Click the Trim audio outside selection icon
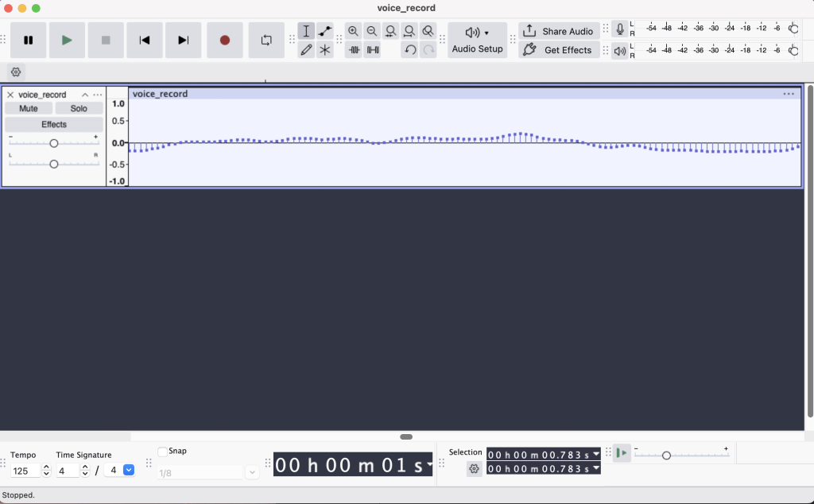Image resolution: width=814 pixels, height=504 pixels. (x=354, y=50)
